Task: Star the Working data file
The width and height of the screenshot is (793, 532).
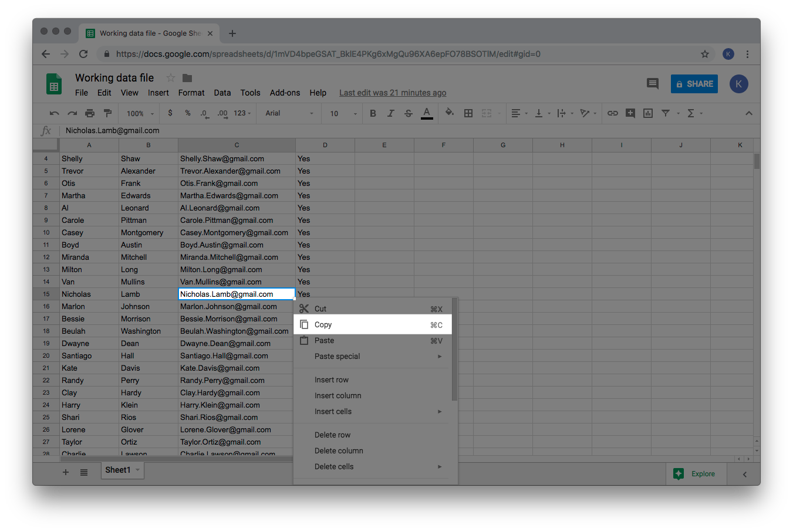Action: pyautogui.click(x=171, y=78)
